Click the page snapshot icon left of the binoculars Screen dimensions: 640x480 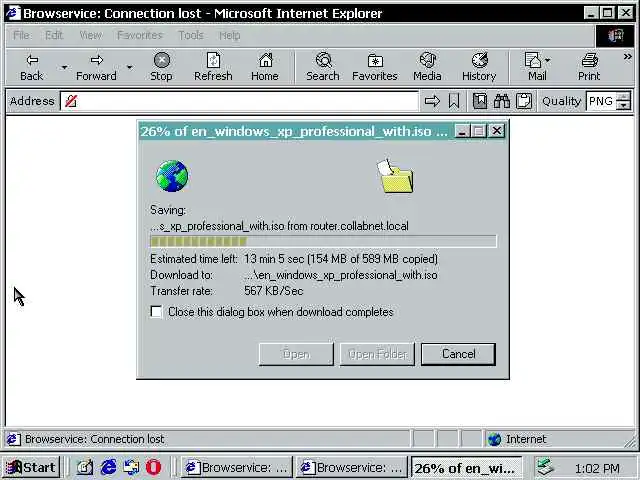pyautogui.click(x=480, y=101)
